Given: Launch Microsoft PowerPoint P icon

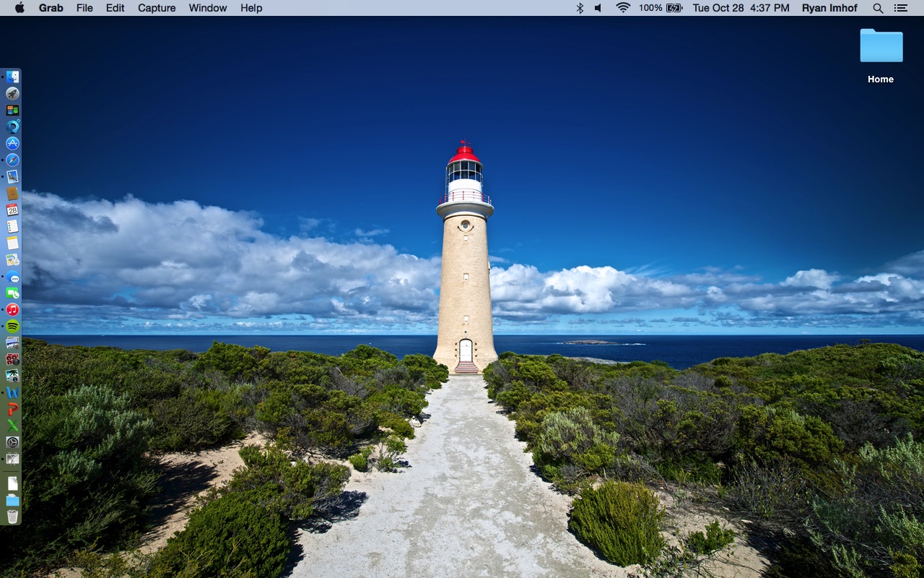Looking at the screenshot, I should pyautogui.click(x=12, y=409).
